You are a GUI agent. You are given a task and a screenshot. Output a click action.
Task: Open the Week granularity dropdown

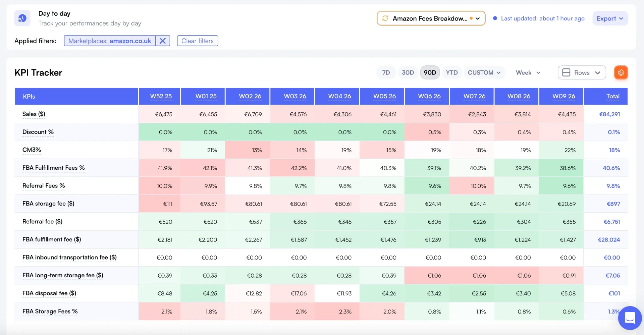(x=528, y=72)
